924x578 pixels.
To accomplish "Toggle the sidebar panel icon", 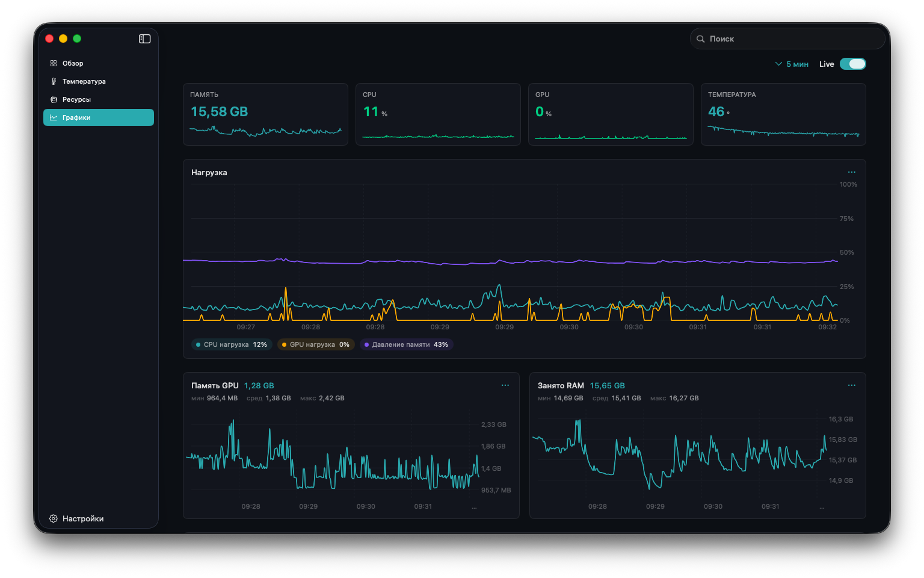I will pyautogui.click(x=144, y=39).
